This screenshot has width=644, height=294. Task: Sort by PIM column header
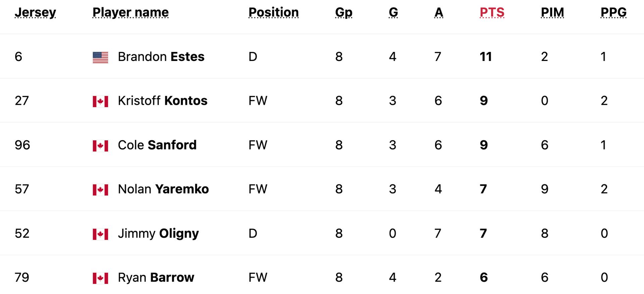[x=552, y=12]
